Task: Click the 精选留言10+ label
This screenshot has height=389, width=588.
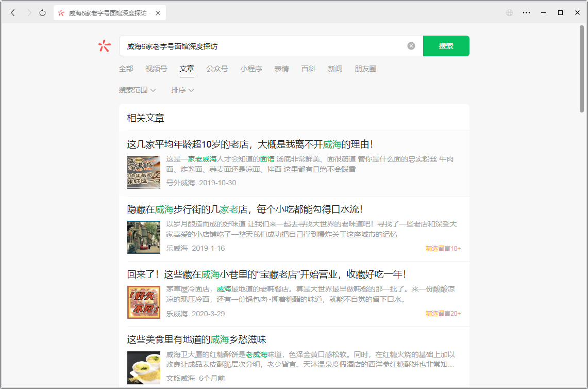Action: click(443, 249)
